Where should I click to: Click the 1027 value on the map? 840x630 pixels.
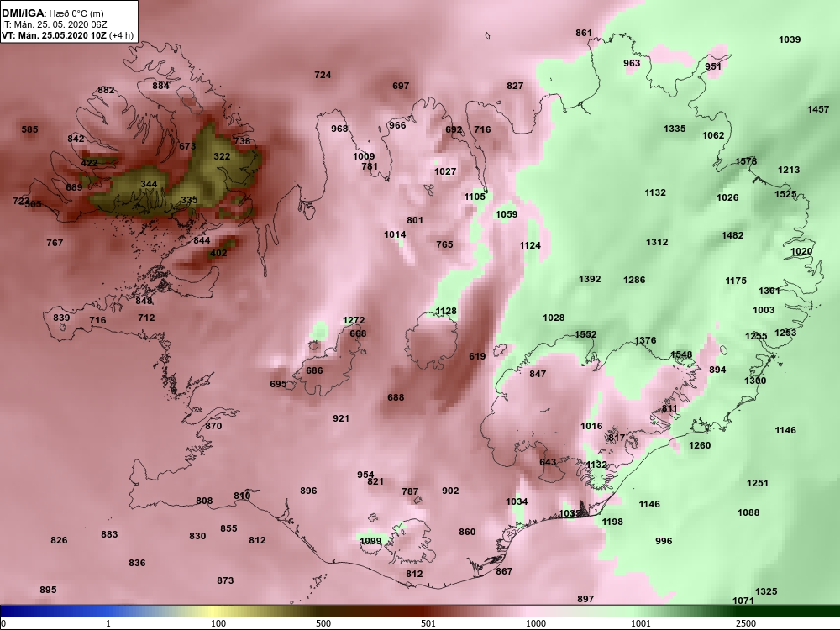(x=445, y=171)
